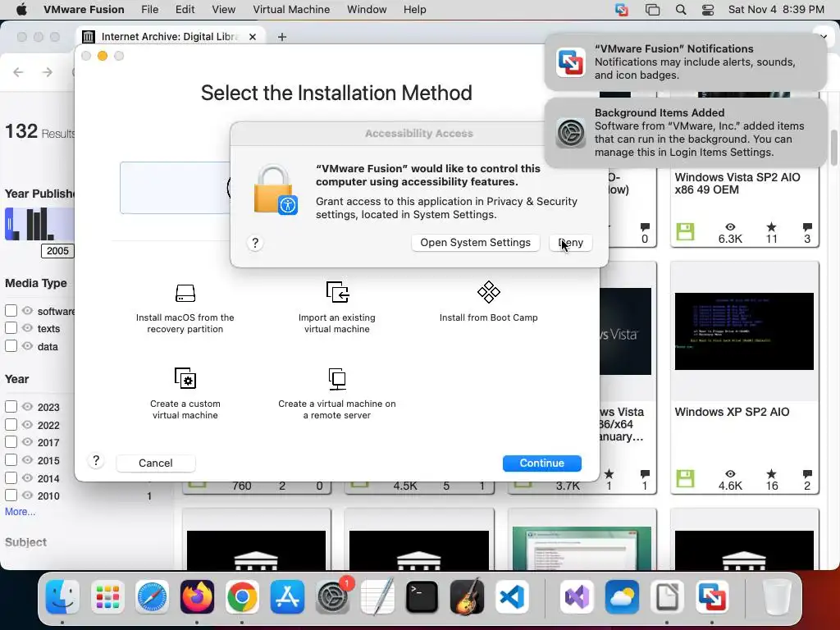This screenshot has height=630, width=840.
Task: Go back with the browser back arrow
Action: [x=18, y=72]
